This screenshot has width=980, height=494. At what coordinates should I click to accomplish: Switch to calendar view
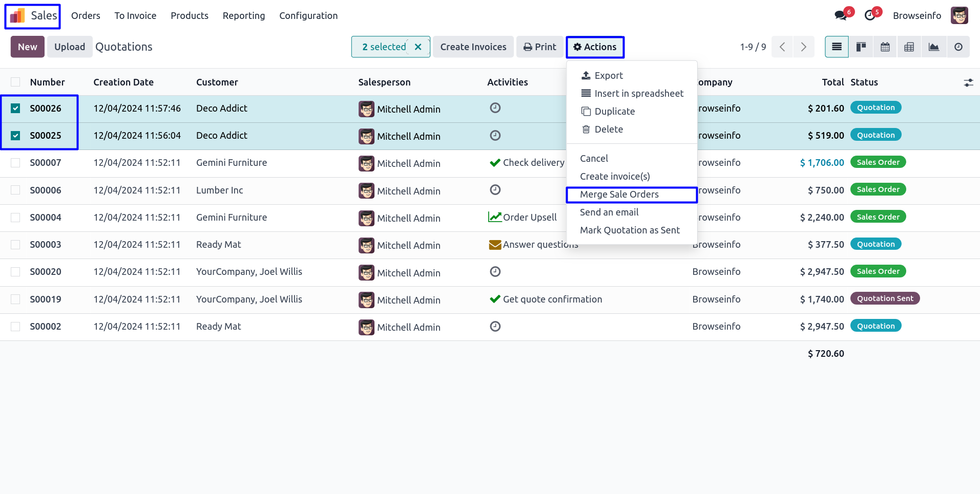(885, 47)
